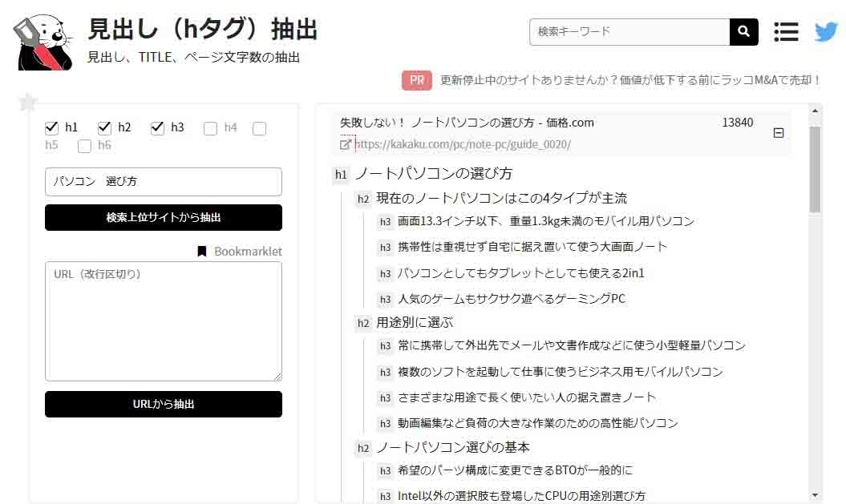
Task: Click the Rakko otter logo
Action: [x=43, y=42]
